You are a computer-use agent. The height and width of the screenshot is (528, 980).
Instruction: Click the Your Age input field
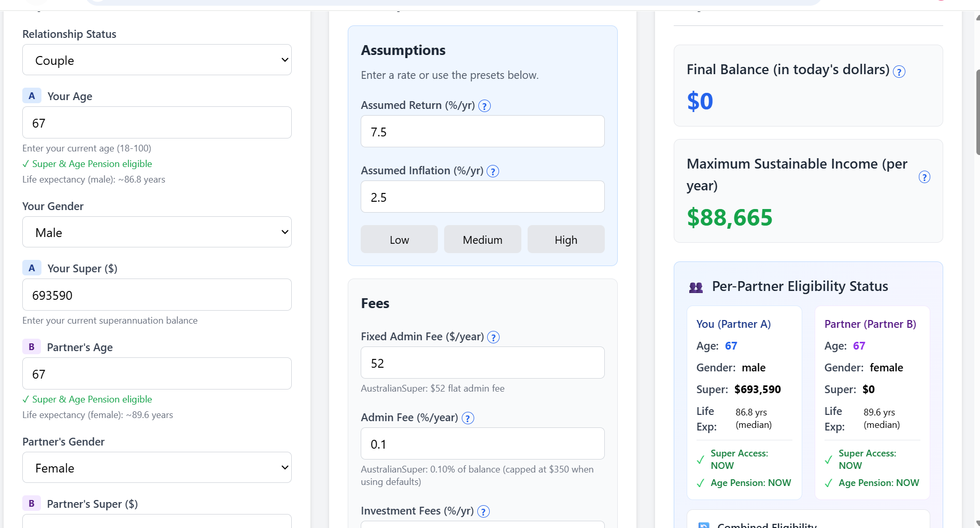(x=157, y=123)
